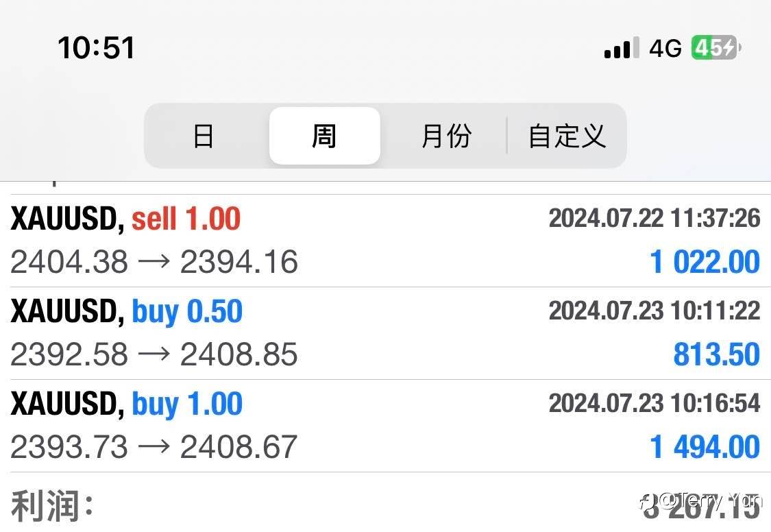Tap the 2024.07.23 10:16:54 timestamp
This screenshot has height=532, width=771.
654,404
